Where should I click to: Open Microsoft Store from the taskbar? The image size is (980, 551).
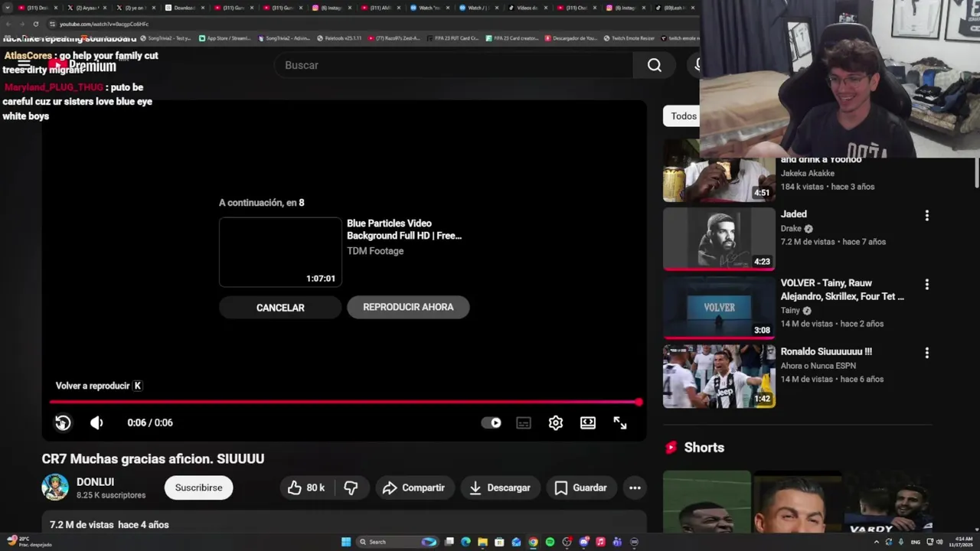click(499, 542)
